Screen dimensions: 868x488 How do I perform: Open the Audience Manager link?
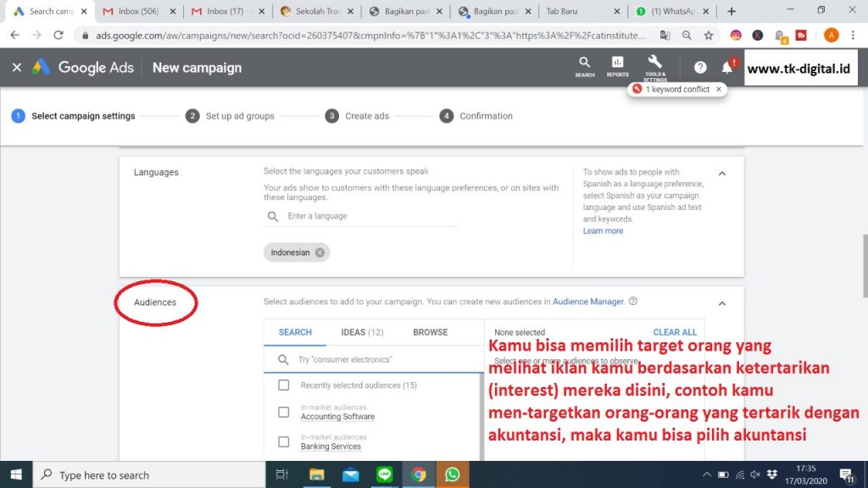588,302
